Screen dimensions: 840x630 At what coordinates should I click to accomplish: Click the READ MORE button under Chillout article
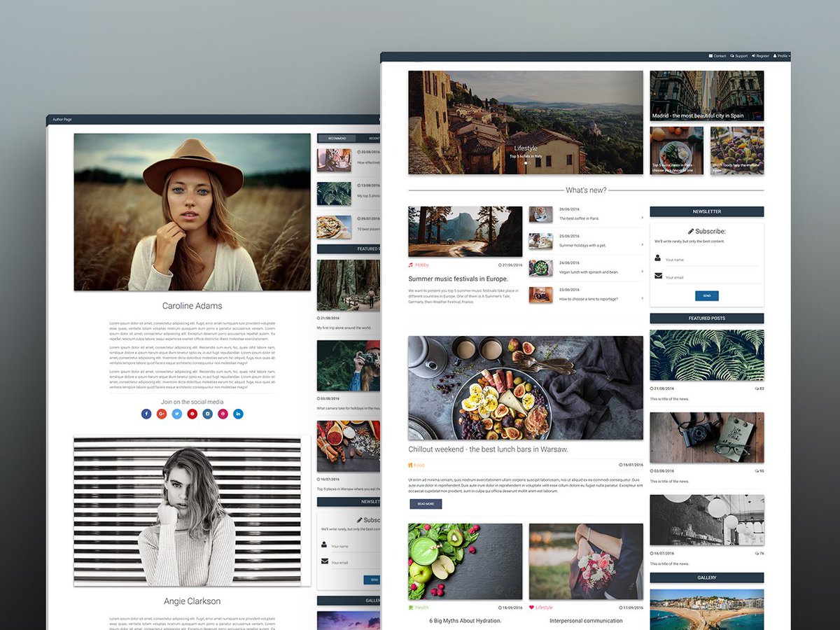tap(426, 504)
